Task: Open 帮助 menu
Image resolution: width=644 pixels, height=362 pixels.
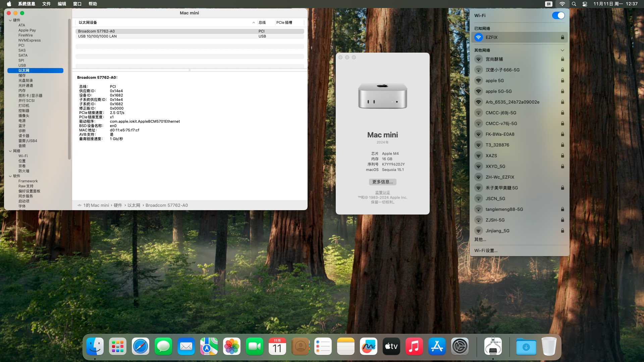Action: 93,4
